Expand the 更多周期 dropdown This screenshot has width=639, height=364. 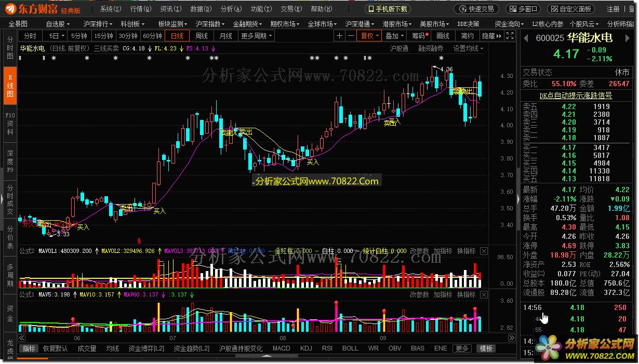click(256, 36)
